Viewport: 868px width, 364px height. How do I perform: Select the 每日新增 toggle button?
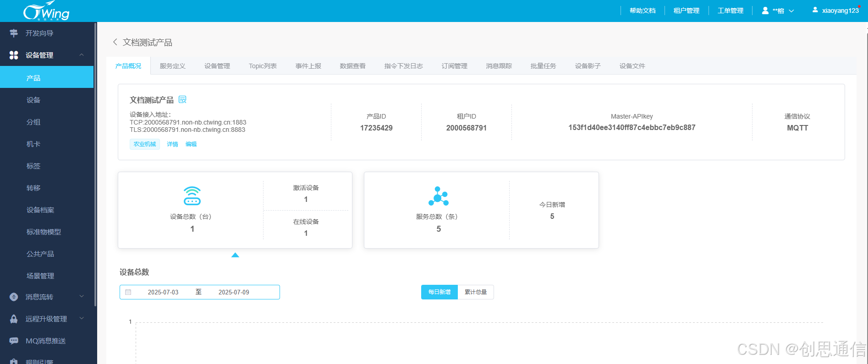click(439, 292)
